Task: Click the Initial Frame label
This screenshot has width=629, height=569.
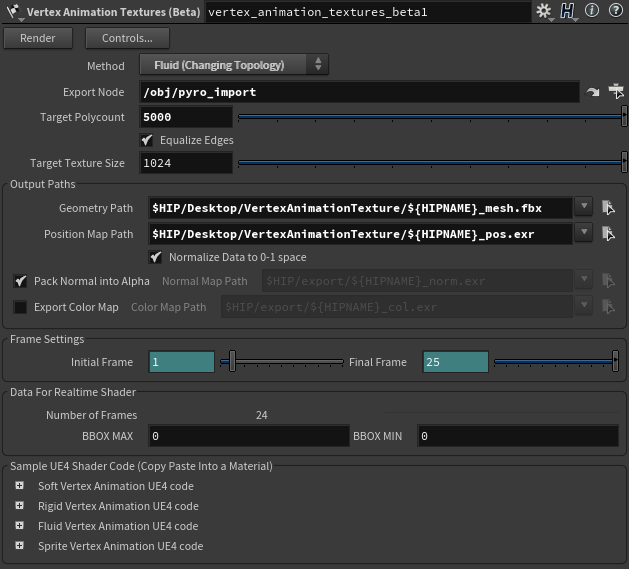Action: (102, 362)
